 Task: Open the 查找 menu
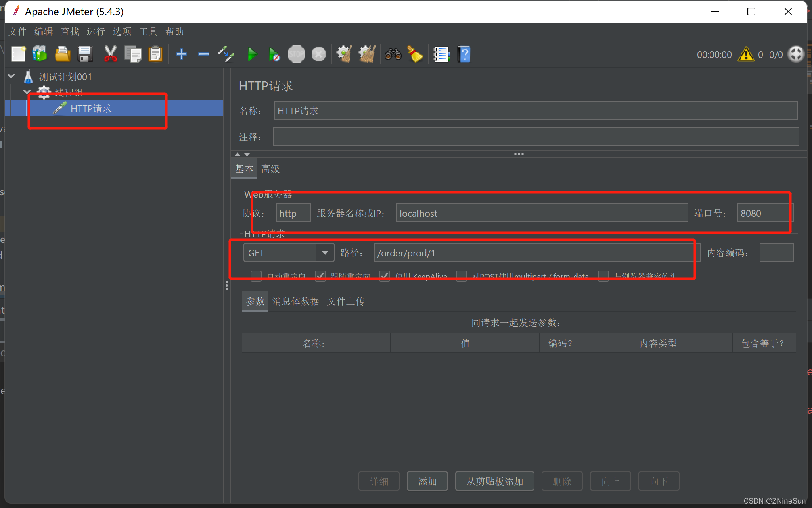[70, 31]
